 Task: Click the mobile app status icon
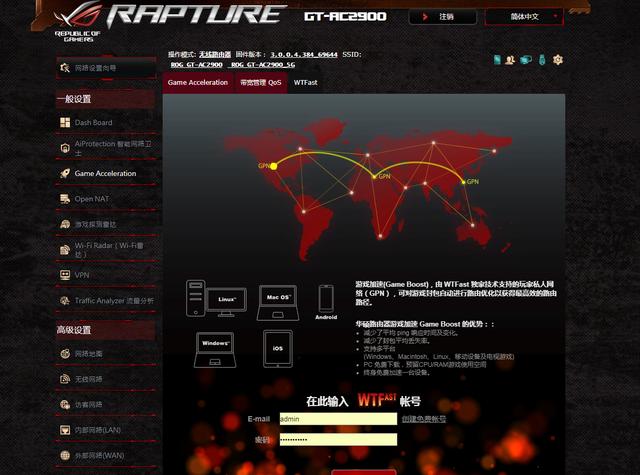coord(497,60)
